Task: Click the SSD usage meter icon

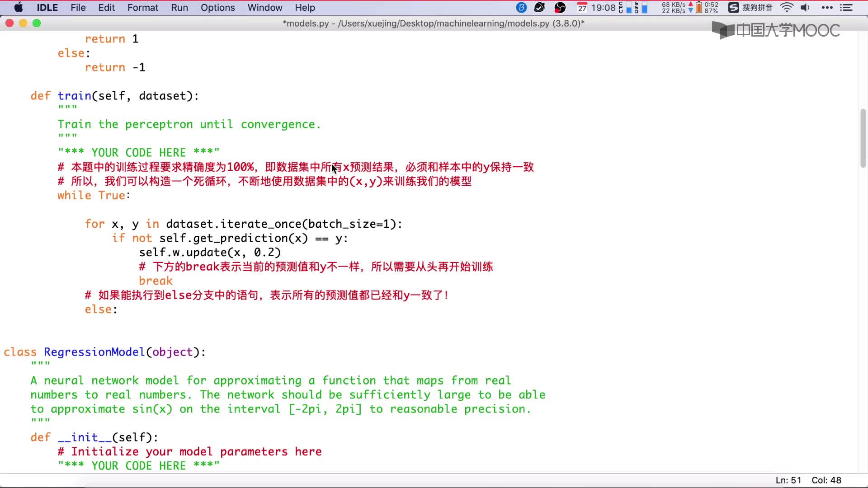Action: pos(641,8)
